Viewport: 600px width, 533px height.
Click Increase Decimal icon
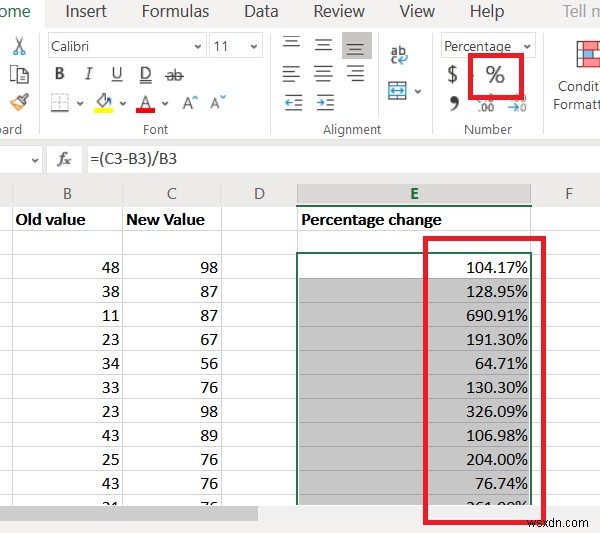point(486,104)
